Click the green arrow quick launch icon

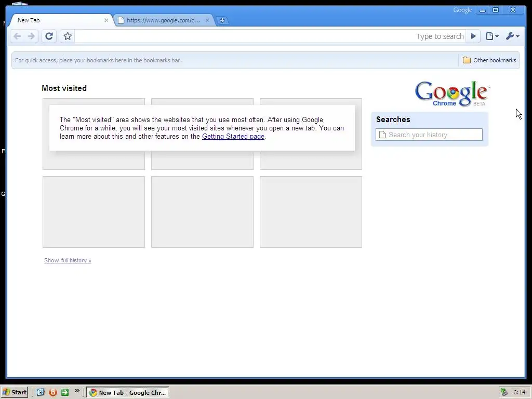click(x=65, y=392)
